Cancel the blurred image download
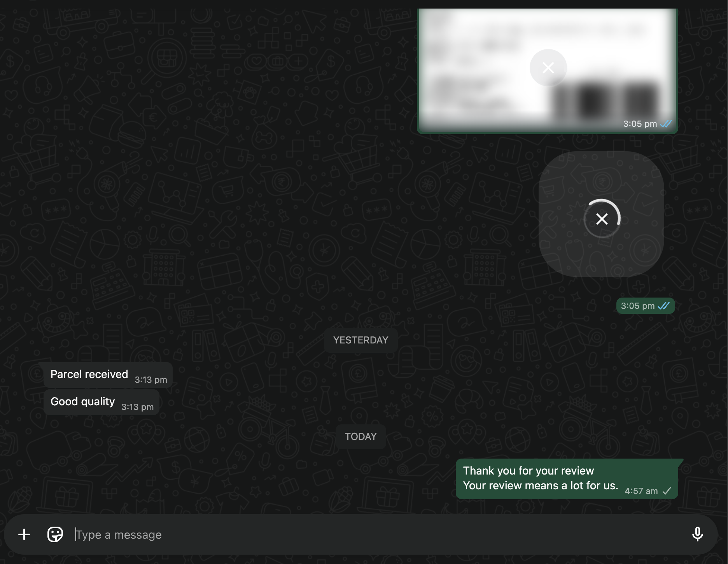 pyautogui.click(x=548, y=68)
